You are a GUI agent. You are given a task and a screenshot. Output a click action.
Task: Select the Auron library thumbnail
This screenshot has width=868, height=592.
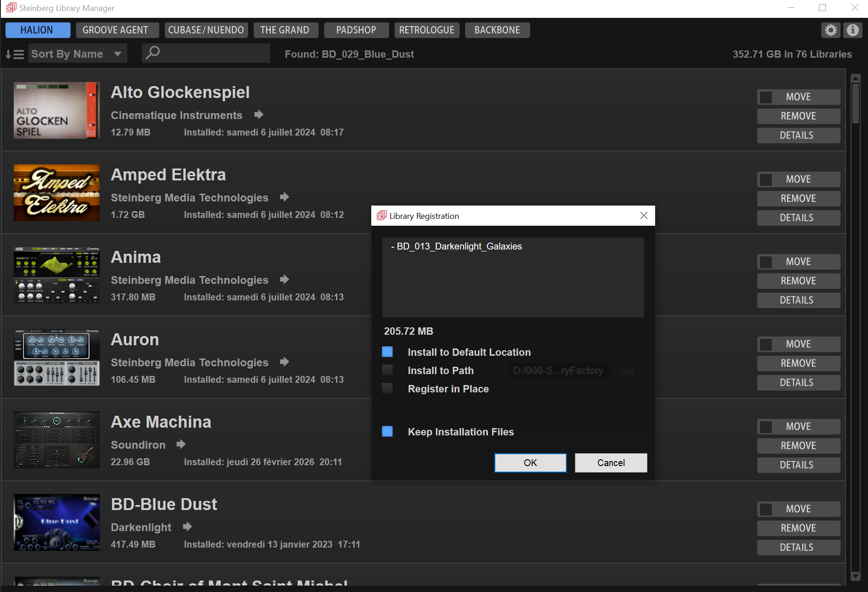point(57,358)
